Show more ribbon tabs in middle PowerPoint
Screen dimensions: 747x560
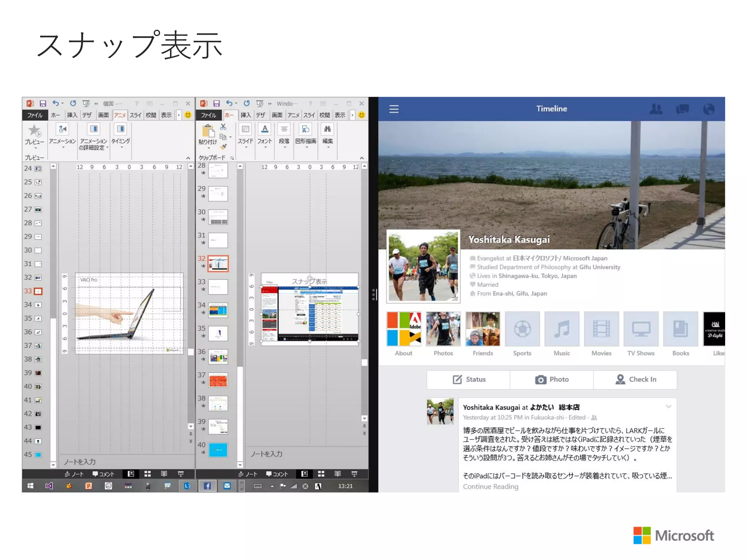point(352,115)
